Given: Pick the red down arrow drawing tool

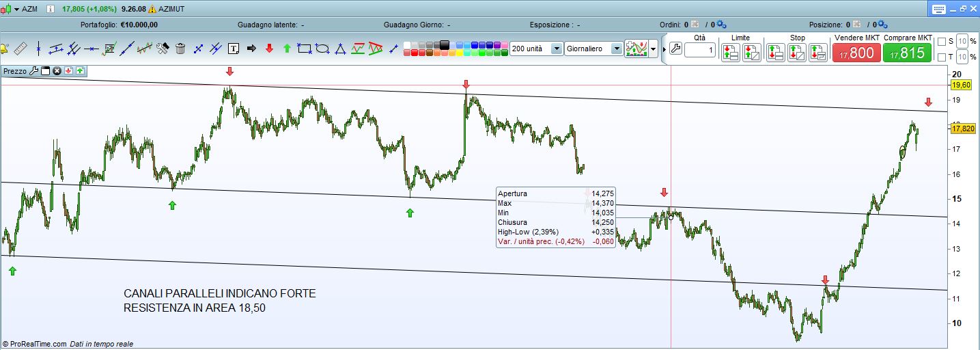Looking at the screenshot, I should (x=269, y=49).
